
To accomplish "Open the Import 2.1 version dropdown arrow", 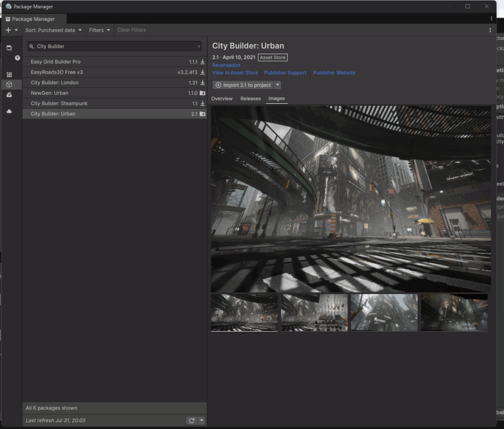I will tap(277, 85).
